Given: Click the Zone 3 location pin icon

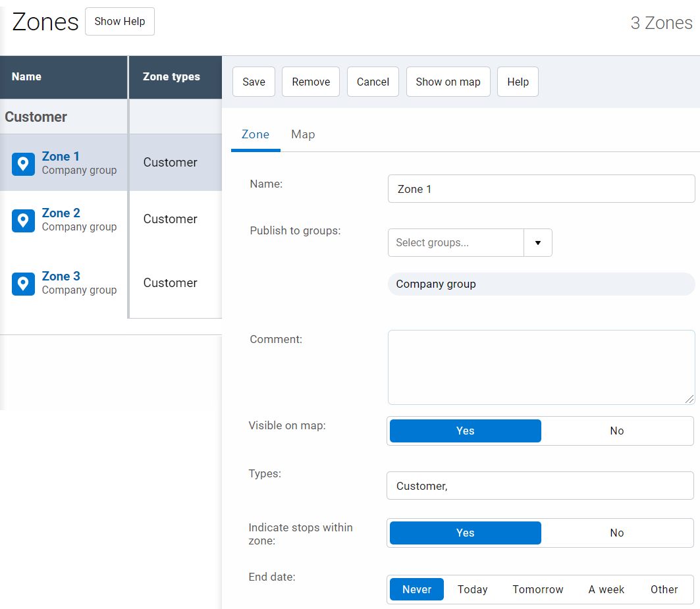Looking at the screenshot, I should [23, 284].
